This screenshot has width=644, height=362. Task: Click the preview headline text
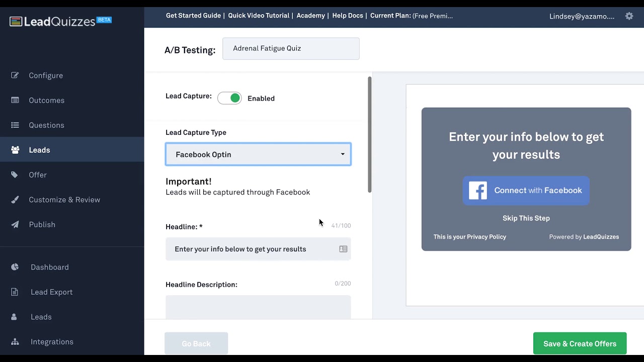point(526,146)
